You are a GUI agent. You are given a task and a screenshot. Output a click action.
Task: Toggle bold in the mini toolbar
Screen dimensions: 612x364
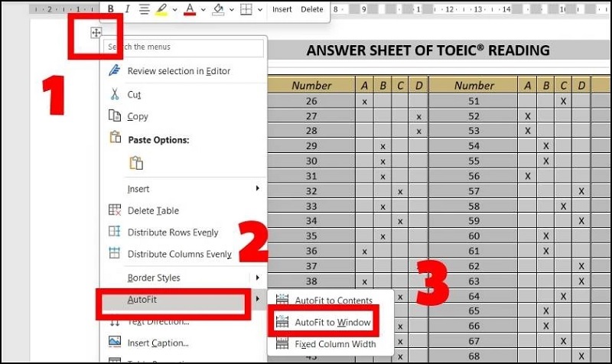110,9
